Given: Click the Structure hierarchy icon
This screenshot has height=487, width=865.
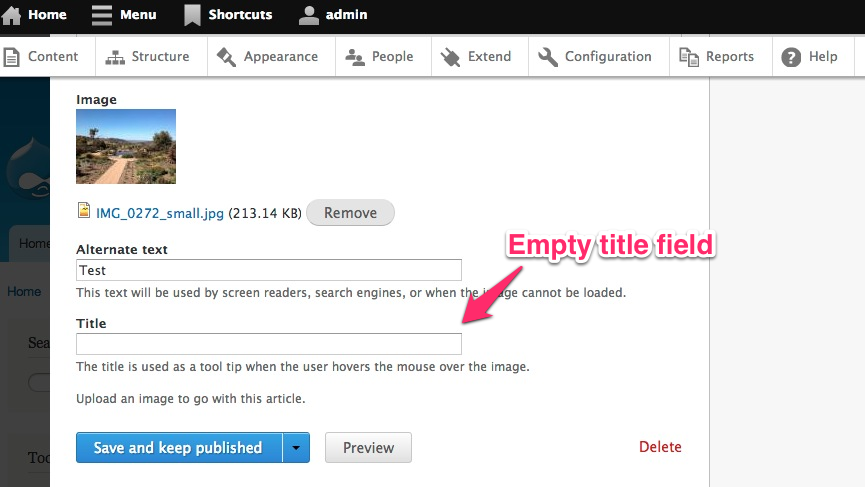Looking at the screenshot, I should 115,57.
